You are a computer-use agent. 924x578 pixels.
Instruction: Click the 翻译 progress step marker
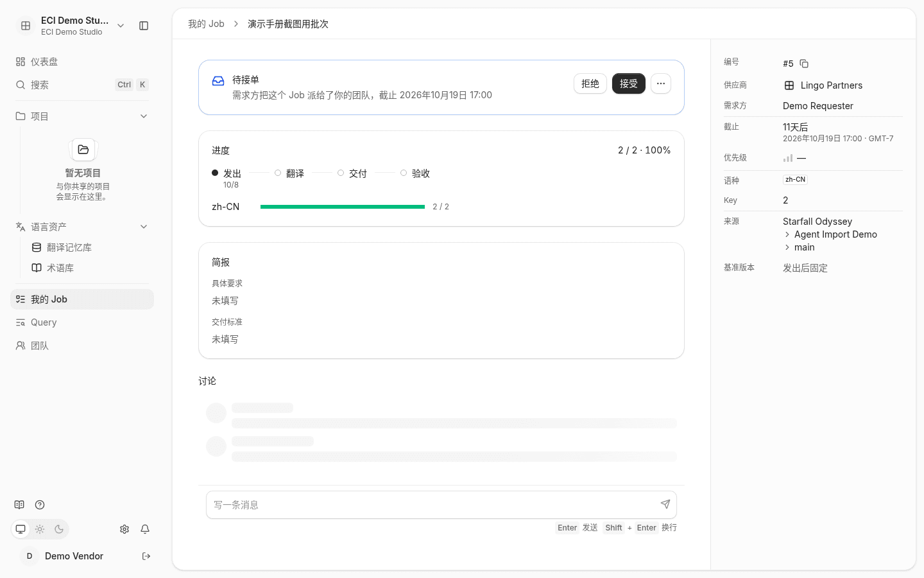click(x=278, y=173)
